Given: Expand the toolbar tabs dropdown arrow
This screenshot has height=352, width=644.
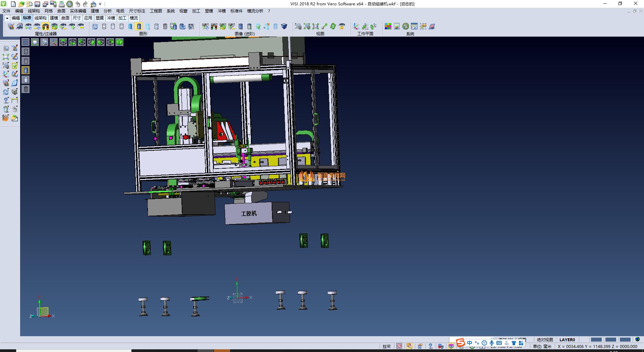Looking at the screenshot, I should click(x=7, y=18).
